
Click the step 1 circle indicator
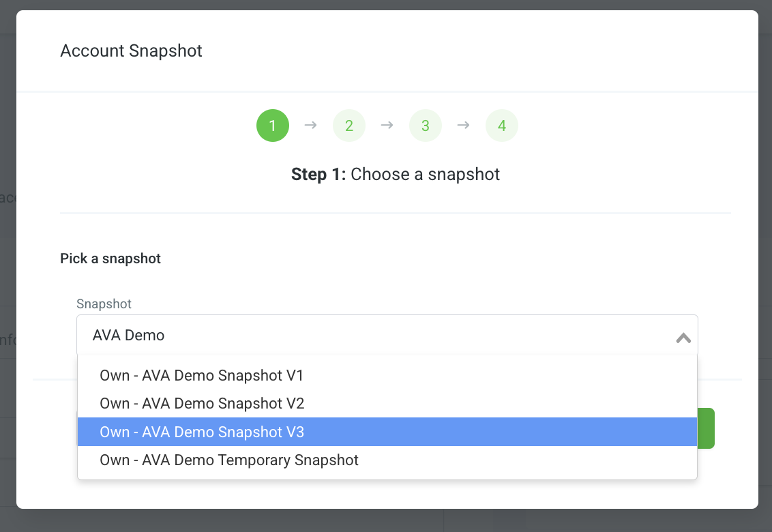(272, 125)
